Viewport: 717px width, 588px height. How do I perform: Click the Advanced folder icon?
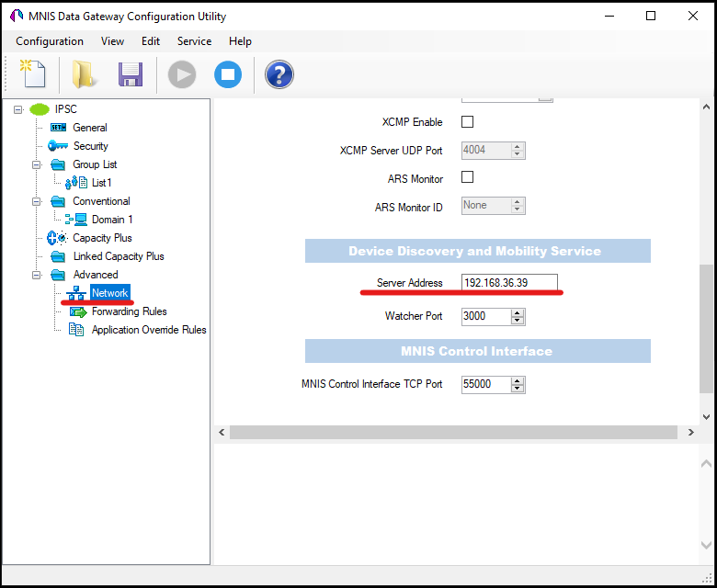click(x=58, y=275)
